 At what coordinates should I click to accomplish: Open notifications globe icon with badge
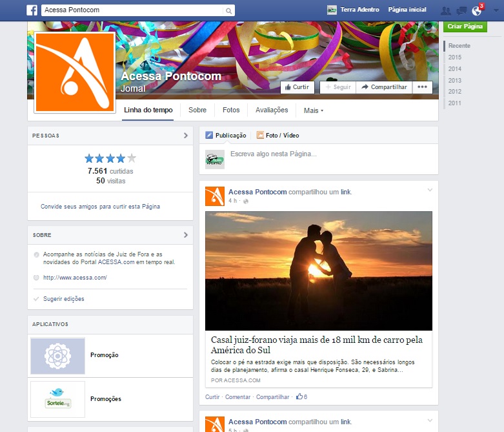click(477, 11)
